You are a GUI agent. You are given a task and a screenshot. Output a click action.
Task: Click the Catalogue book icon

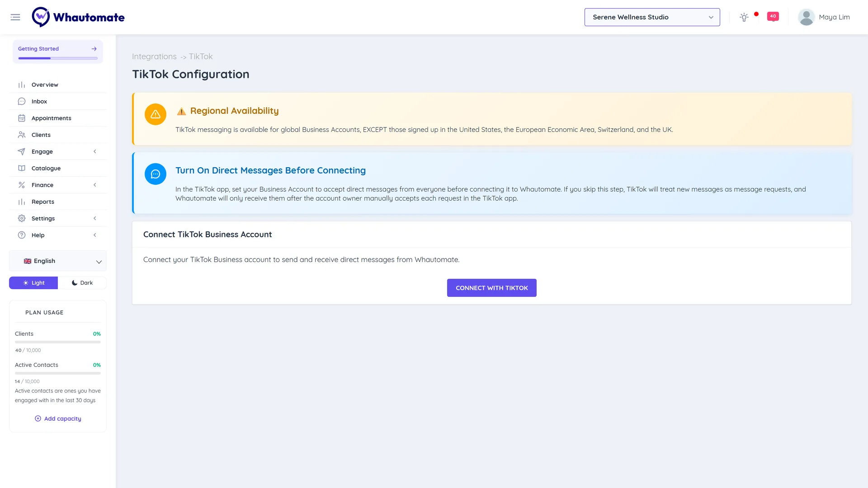[x=21, y=169]
